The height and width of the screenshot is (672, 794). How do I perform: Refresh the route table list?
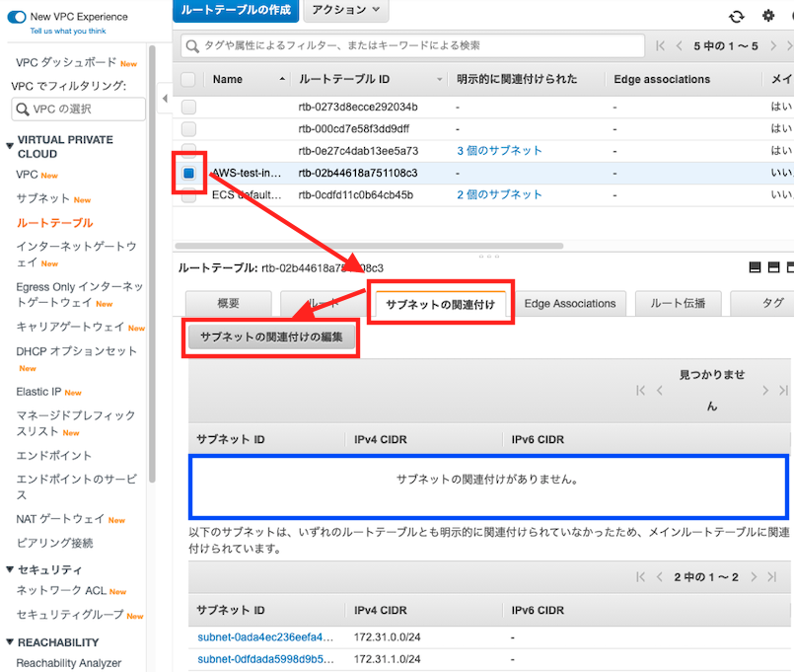(x=737, y=17)
